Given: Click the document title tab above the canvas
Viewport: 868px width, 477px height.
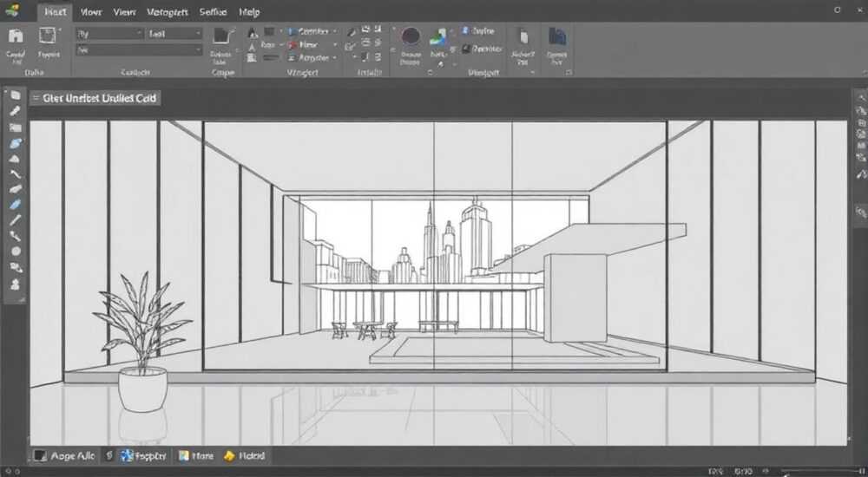Looking at the screenshot, I should tap(95, 99).
